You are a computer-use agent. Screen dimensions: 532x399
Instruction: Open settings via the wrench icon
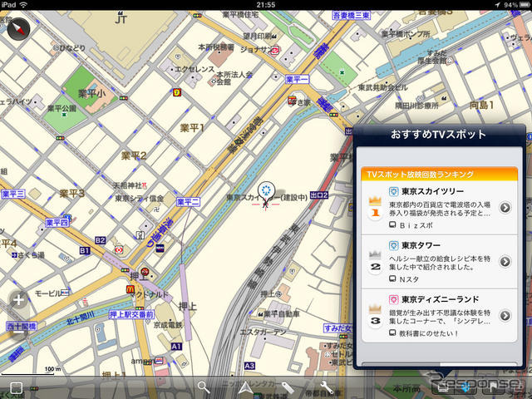pos(327,387)
